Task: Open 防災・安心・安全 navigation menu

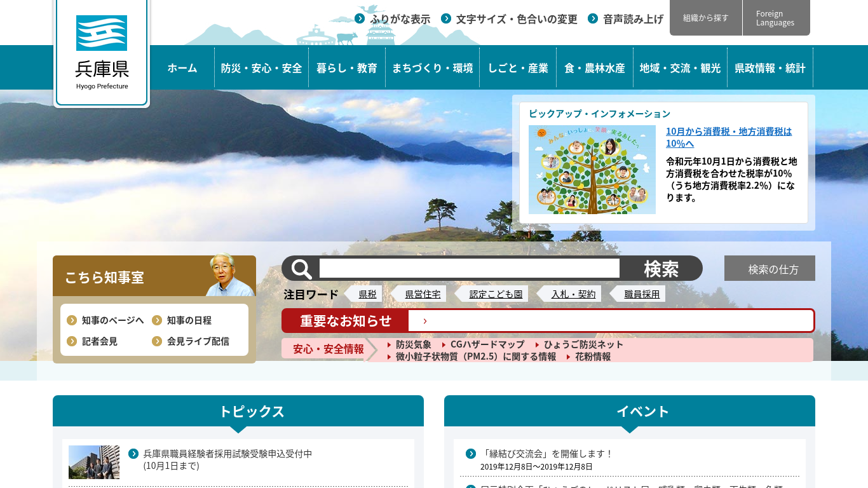Action: pos(261,68)
